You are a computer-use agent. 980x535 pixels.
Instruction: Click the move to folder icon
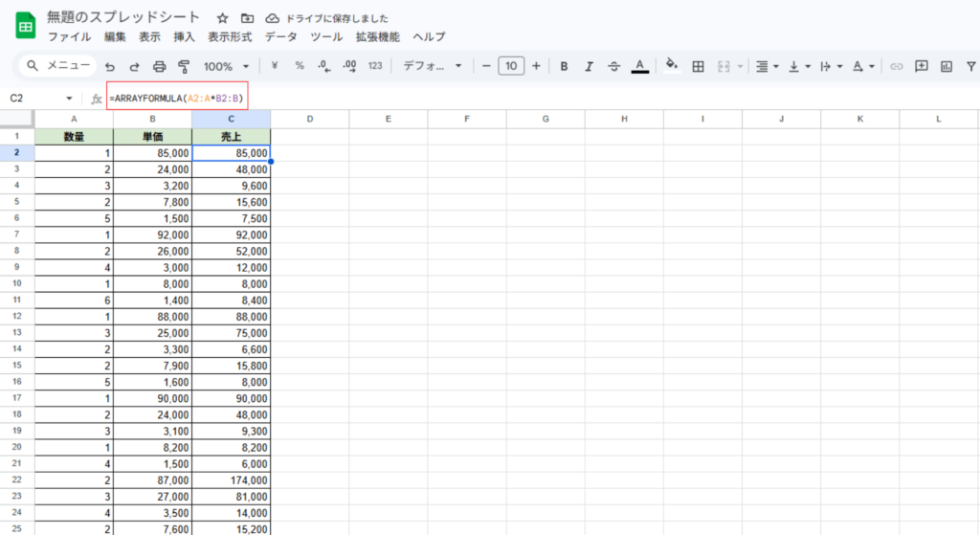click(248, 18)
